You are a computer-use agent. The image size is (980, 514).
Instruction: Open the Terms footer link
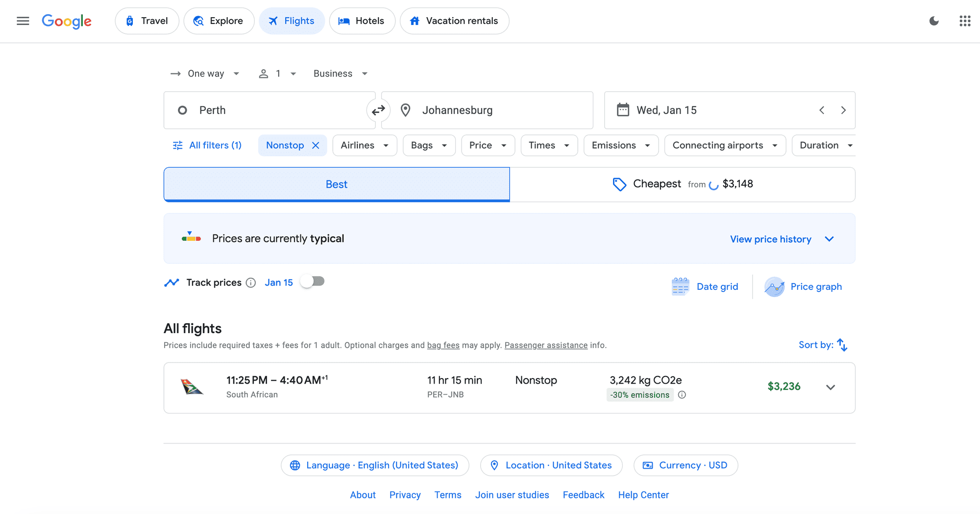pos(448,495)
